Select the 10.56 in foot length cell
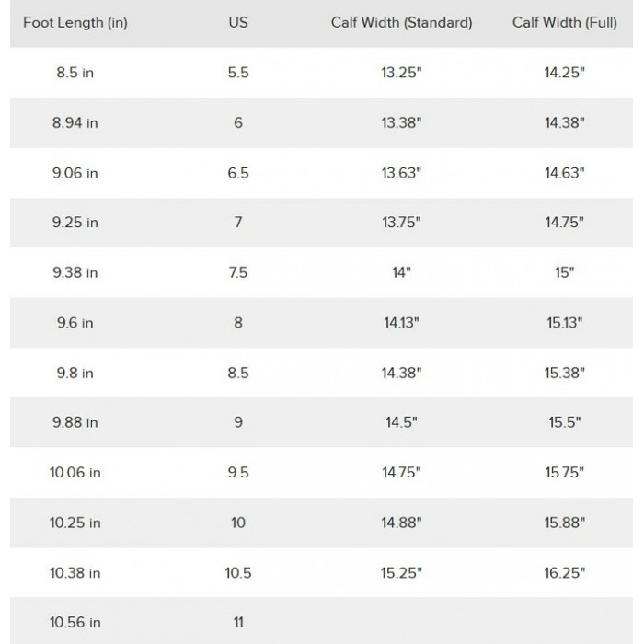Image resolution: width=644 pixels, height=644 pixels. click(x=75, y=623)
